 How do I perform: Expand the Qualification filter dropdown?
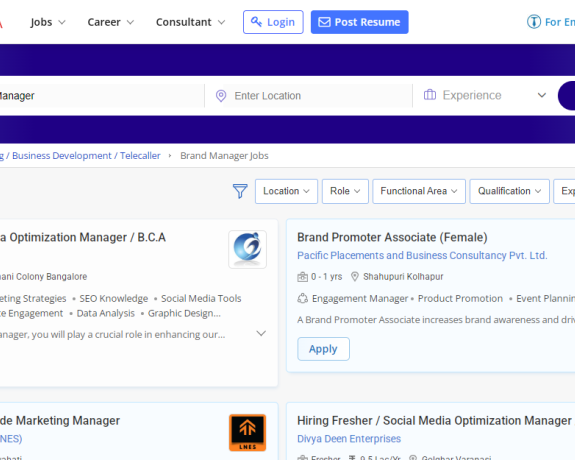tap(509, 191)
